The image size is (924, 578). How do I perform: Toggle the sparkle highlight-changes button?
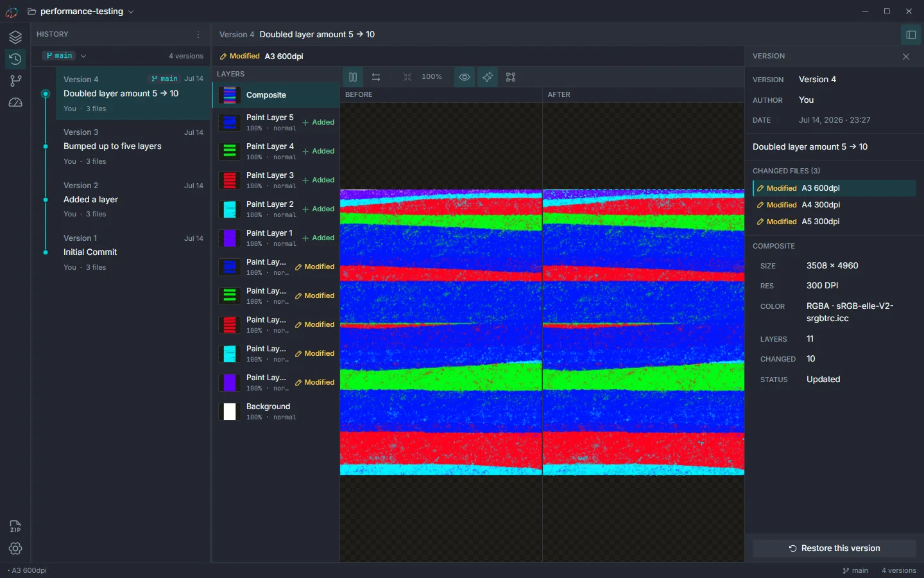click(x=488, y=77)
